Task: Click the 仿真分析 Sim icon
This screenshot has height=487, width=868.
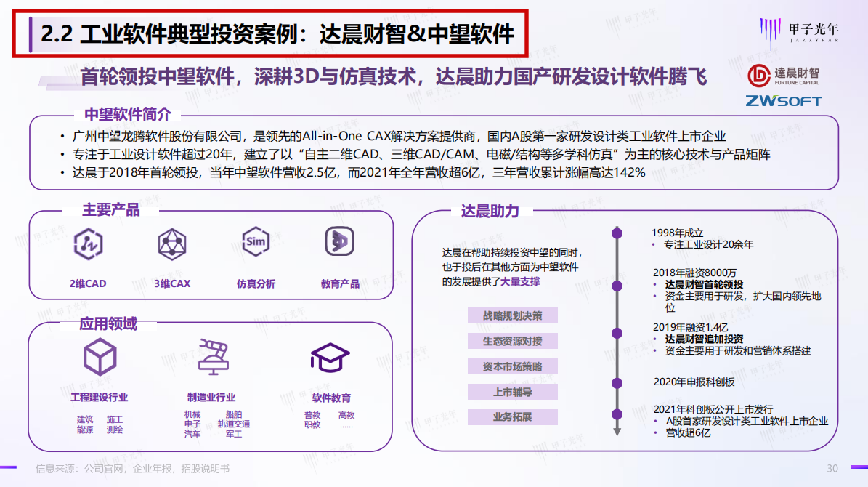Action: 256,242
